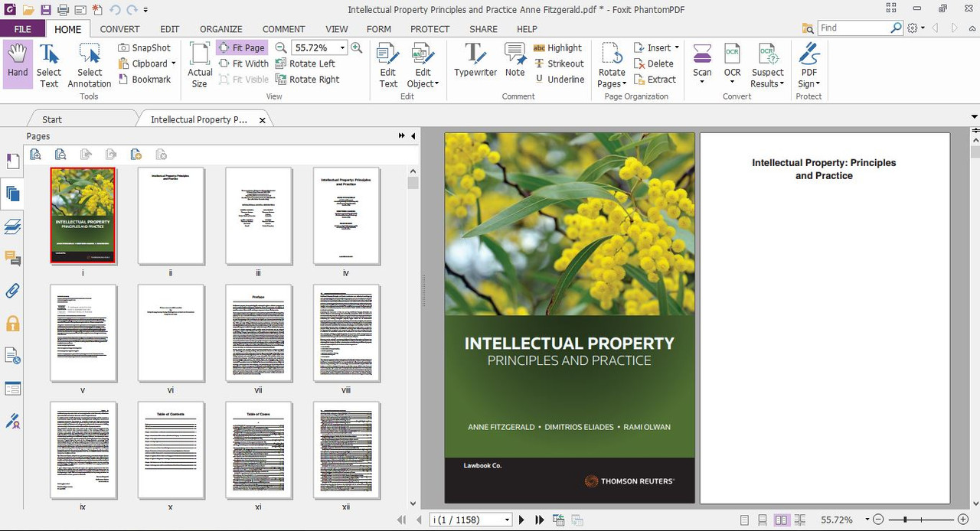980x531 pixels.
Task: Open the Security lock panel
Action: coord(13,324)
